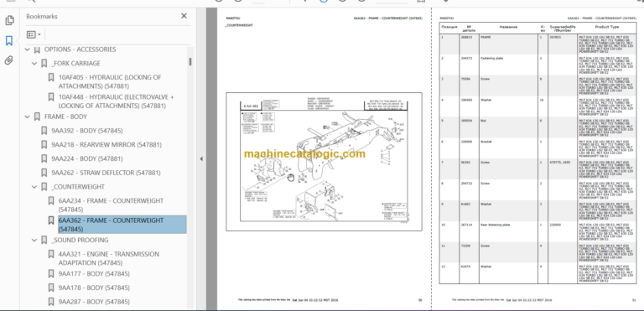Go to bookmark 9AA287 - BODY (547845)

pyautogui.click(x=94, y=302)
